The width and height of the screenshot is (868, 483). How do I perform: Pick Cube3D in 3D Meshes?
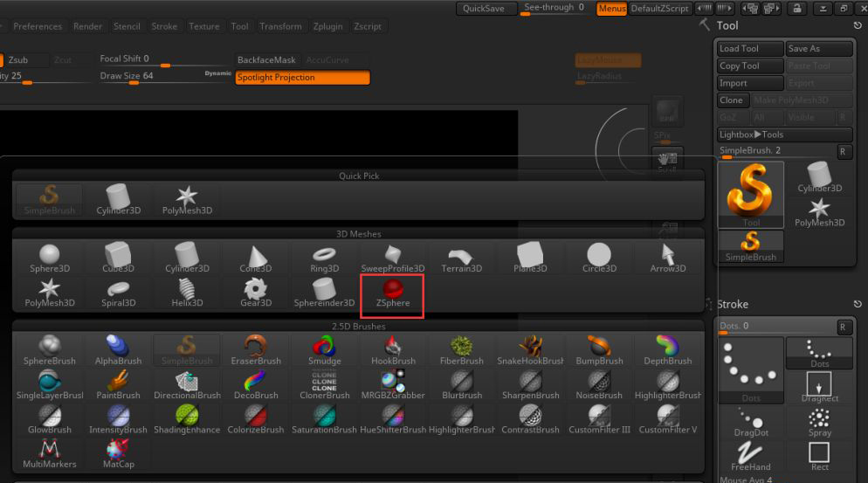[118, 259]
